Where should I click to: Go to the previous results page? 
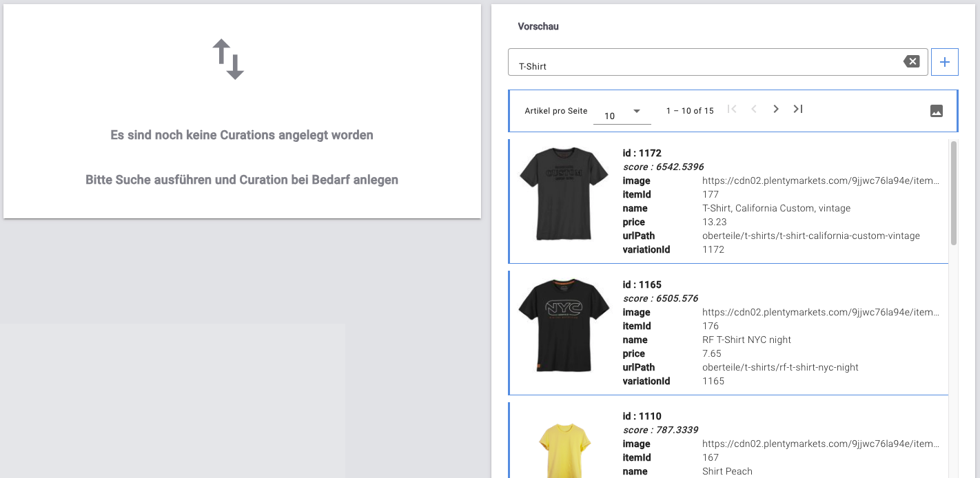[754, 109]
